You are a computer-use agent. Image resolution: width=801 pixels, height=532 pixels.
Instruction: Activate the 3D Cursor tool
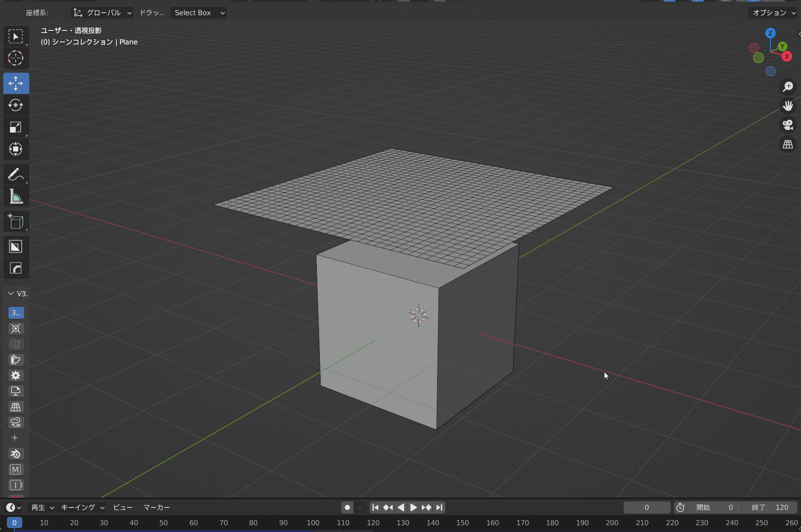coord(16,58)
